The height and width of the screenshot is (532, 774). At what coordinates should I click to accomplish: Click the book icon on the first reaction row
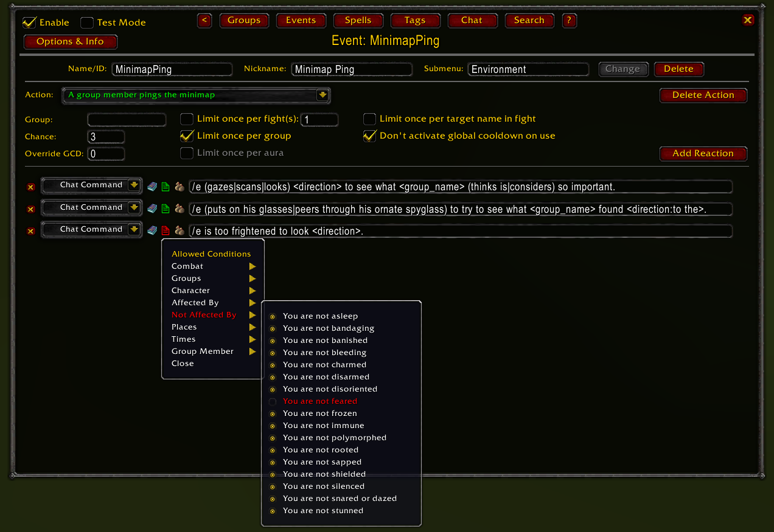(x=152, y=186)
